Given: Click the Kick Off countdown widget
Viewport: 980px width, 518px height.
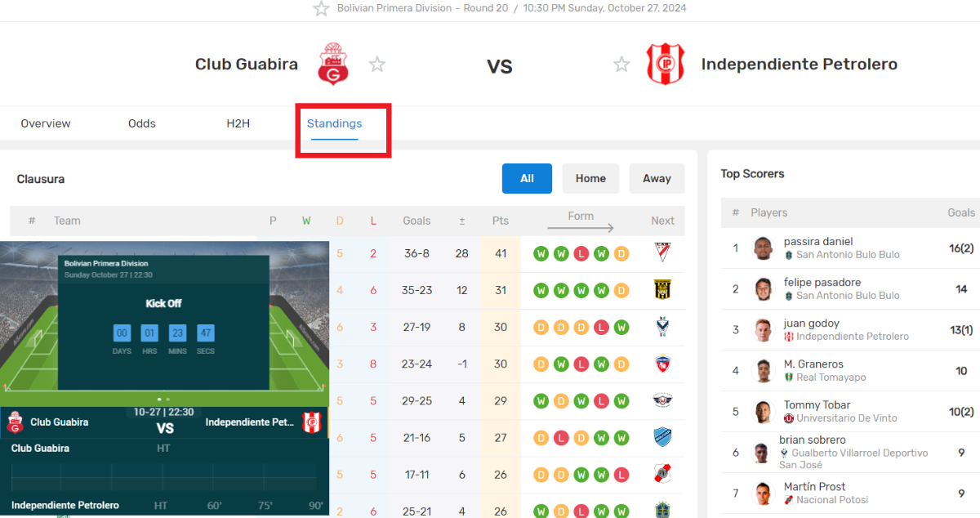Looking at the screenshot, I should pos(163,323).
